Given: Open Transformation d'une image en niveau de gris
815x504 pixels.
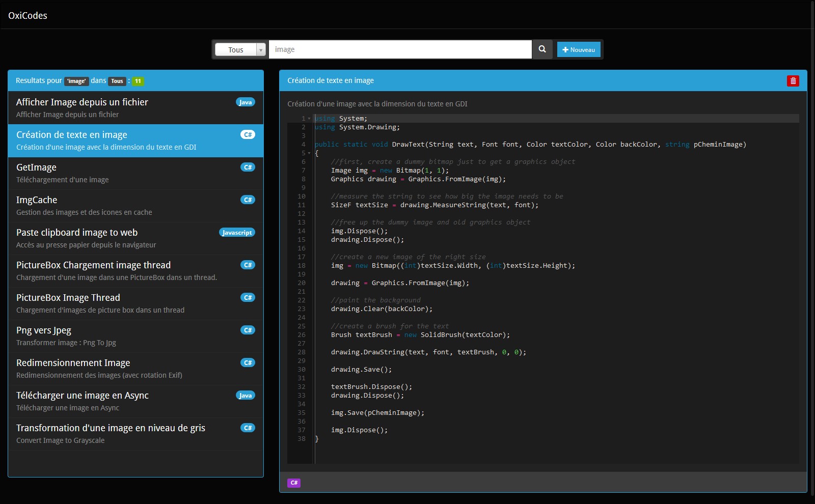Looking at the screenshot, I should (135, 434).
